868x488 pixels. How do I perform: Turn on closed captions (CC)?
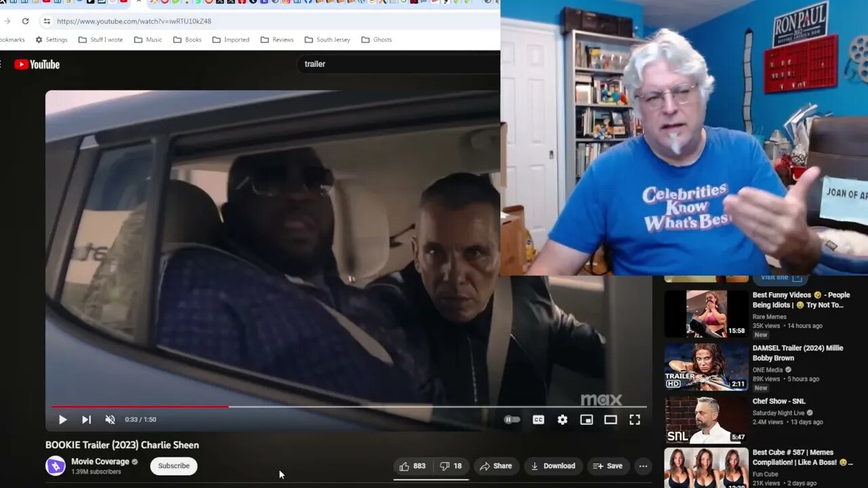point(538,420)
